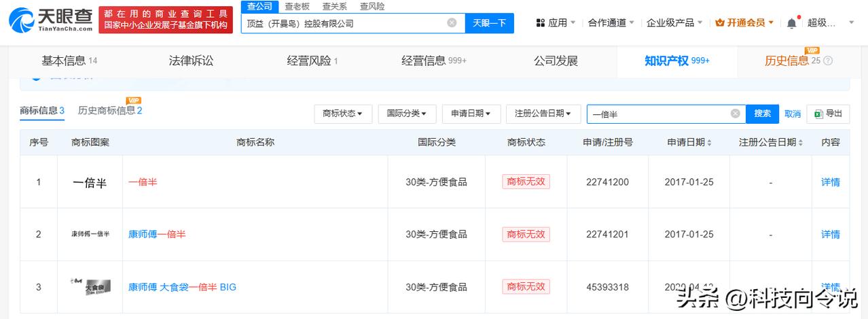Image resolution: width=868 pixels, height=319 pixels.
Task: Expand the 注册公告日期 filter dropdown
Action: click(543, 114)
